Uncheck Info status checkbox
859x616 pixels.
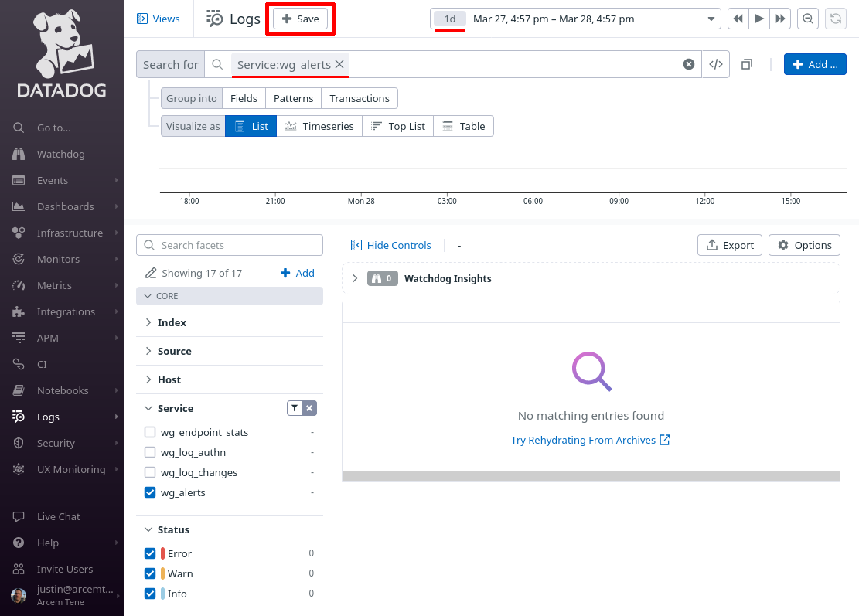pyautogui.click(x=149, y=594)
